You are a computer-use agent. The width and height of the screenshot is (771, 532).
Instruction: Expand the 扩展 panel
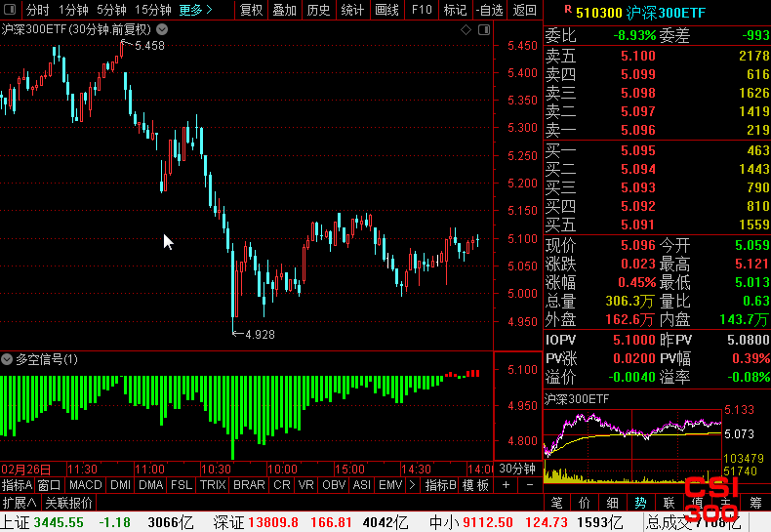click(20, 503)
